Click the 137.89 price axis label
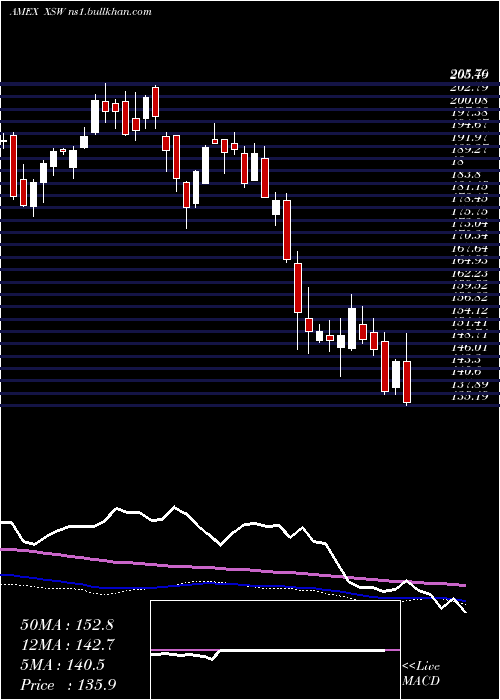The width and height of the screenshot is (500, 700). pyautogui.click(x=468, y=384)
